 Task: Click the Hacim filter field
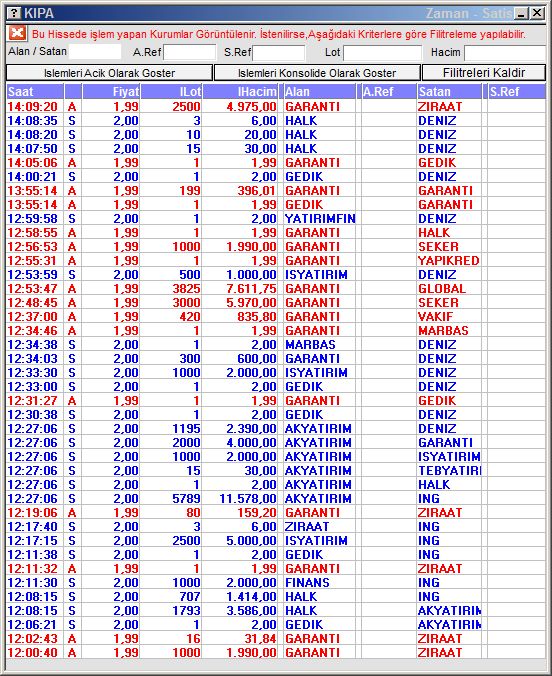coord(505,53)
